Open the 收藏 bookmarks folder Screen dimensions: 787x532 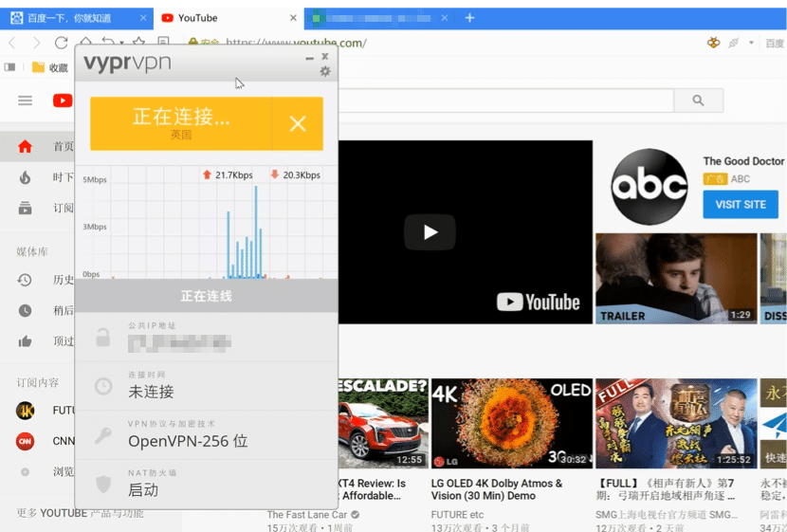pyautogui.click(x=50, y=67)
